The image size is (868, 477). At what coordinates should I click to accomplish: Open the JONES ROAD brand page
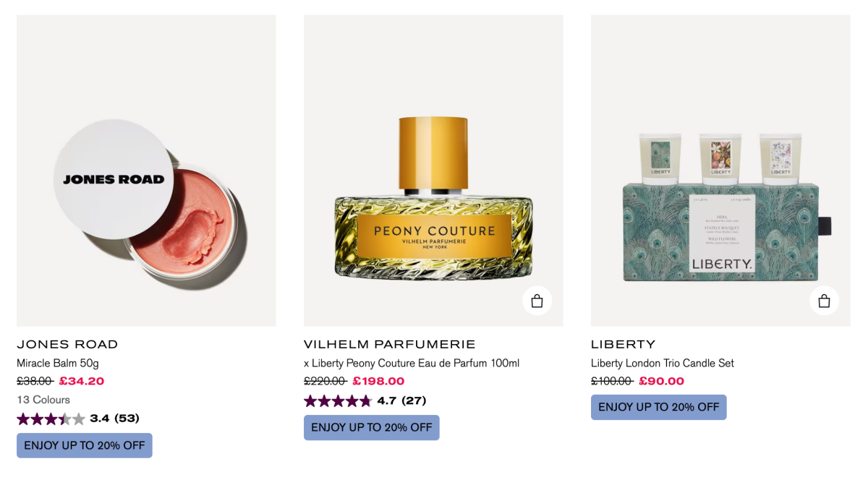(67, 344)
